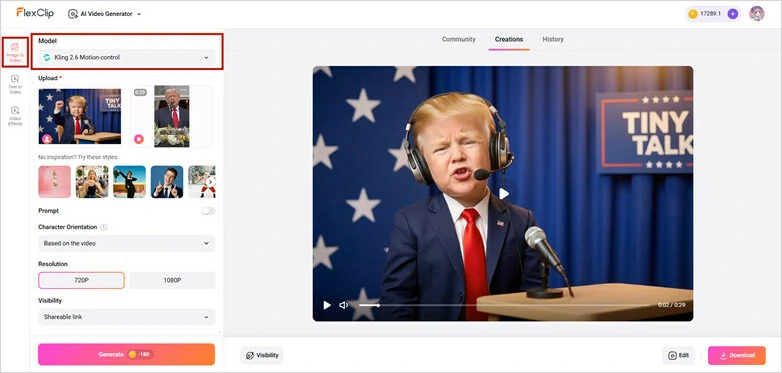Click uploaded reference video thumbnail
Image resolution: width=782 pixels, height=373 pixels.
click(172, 116)
